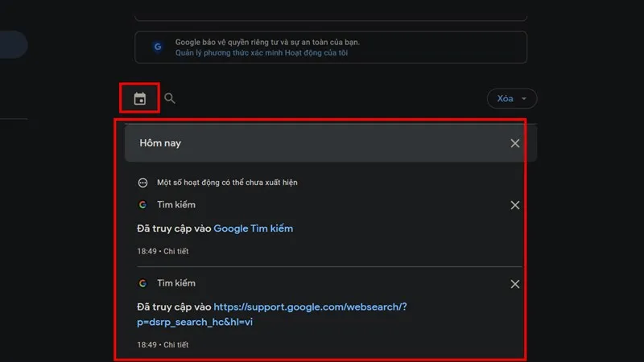The image size is (644, 362).
Task: Click the three-dot icon beside activity notice
Action: point(142,183)
